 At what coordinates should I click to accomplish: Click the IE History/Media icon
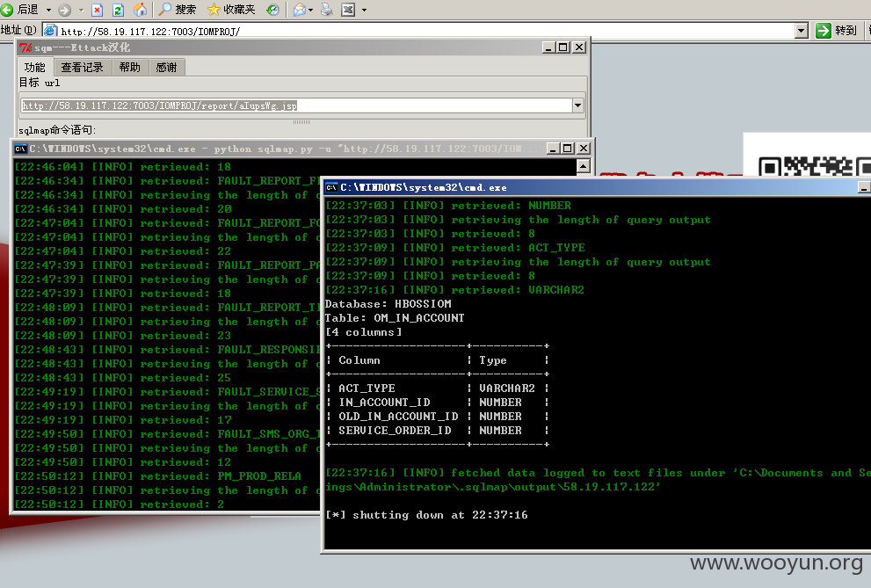coord(272,10)
